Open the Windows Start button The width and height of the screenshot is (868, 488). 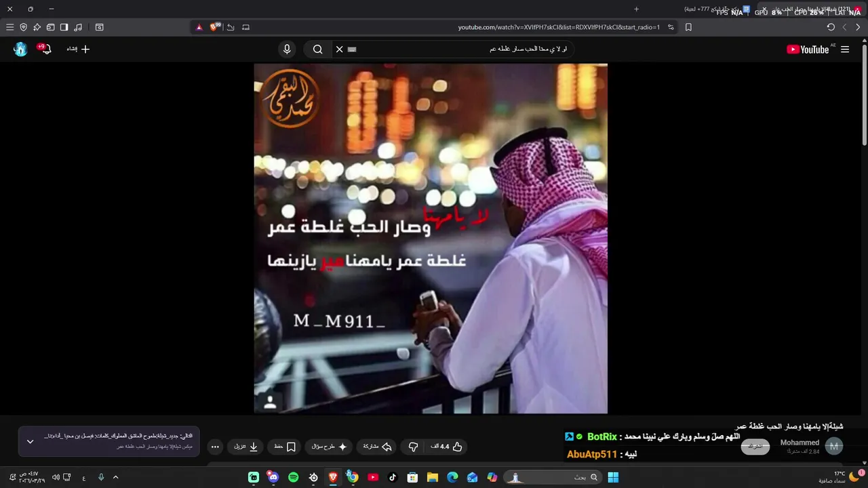point(613,477)
